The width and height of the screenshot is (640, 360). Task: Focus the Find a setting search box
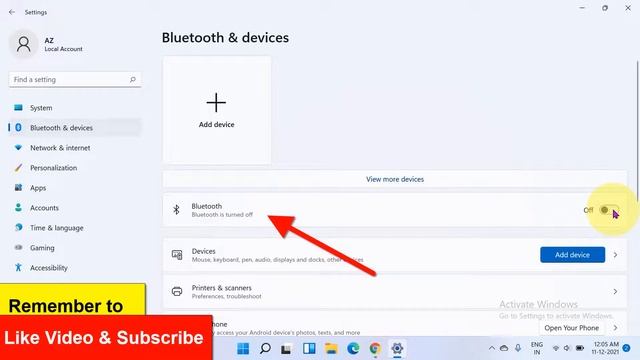(75, 80)
